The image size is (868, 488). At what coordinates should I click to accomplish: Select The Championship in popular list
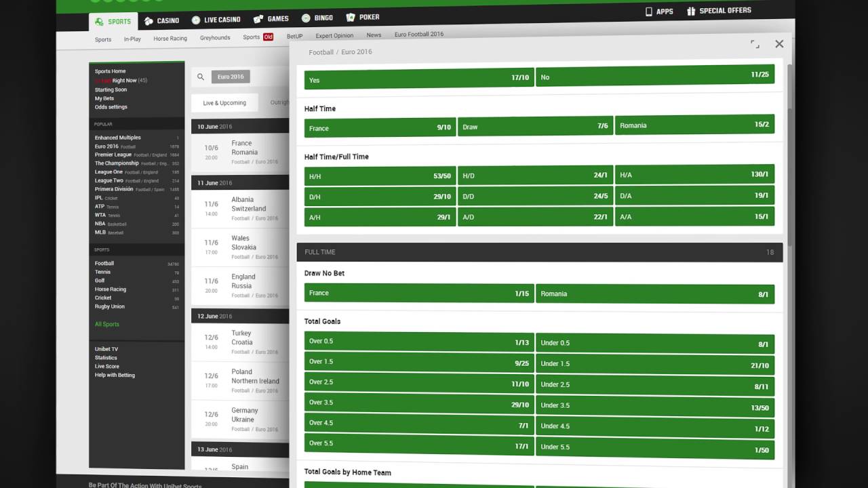[x=136, y=163]
